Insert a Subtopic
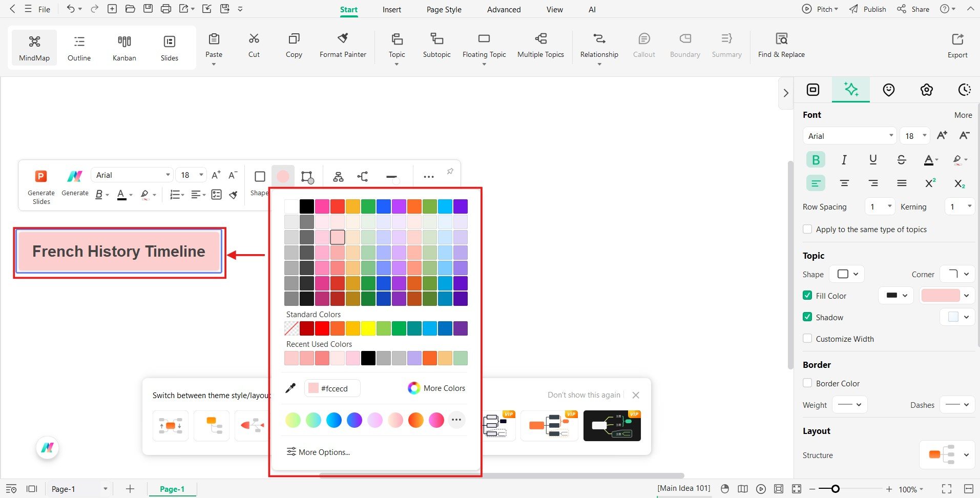 (436, 45)
